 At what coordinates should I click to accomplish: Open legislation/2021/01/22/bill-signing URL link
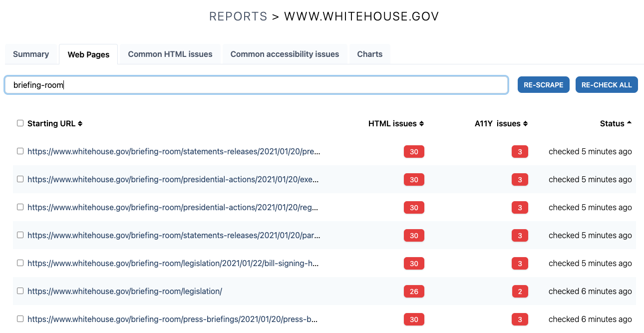click(173, 263)
